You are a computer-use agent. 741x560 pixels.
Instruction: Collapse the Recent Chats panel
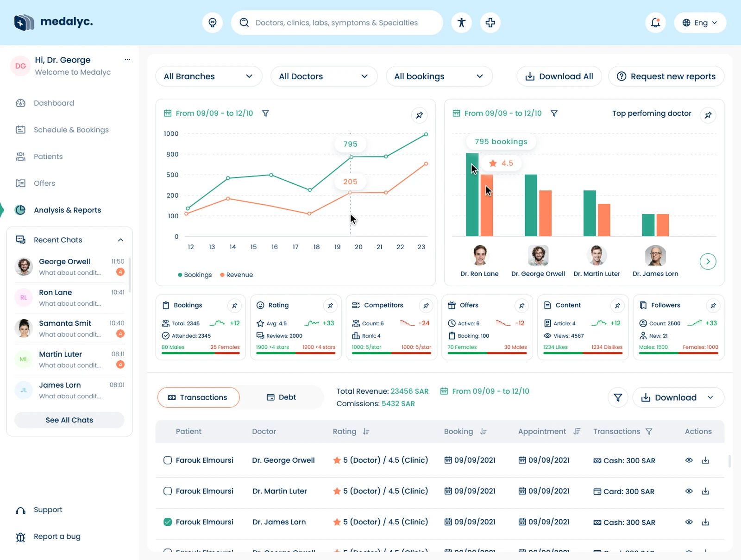[120, 240]
